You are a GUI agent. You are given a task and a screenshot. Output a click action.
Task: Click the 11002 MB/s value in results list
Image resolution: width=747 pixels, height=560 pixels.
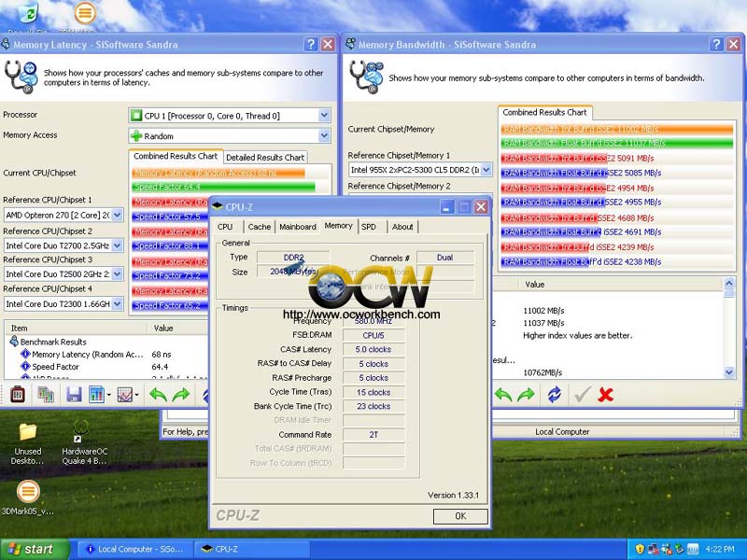(x=543, y=311)
